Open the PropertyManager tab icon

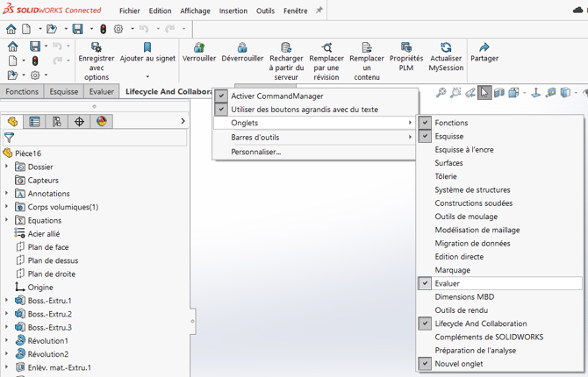tap(34, 121)
